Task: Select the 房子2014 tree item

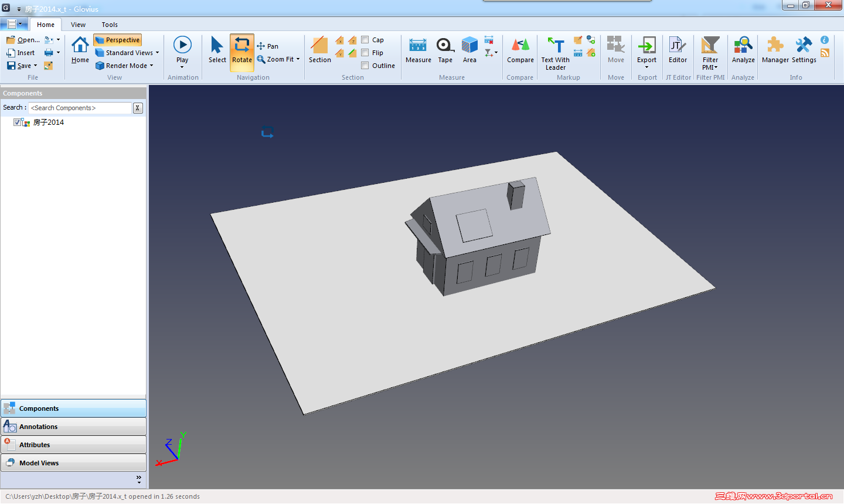Action: pos(49,122)
